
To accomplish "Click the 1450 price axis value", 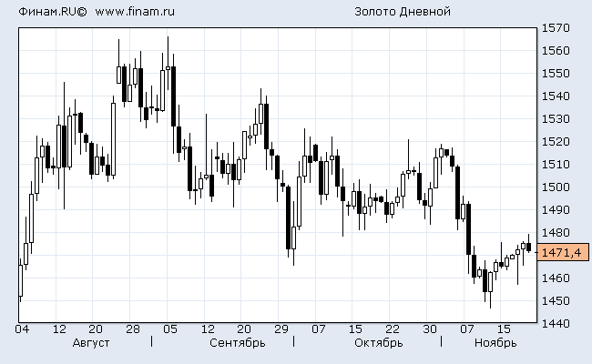I will pyautogui.click(x=556, y=301).
